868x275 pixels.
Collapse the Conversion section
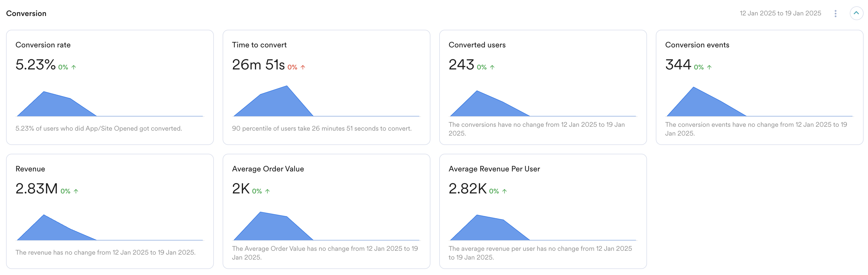click(856, 14)
